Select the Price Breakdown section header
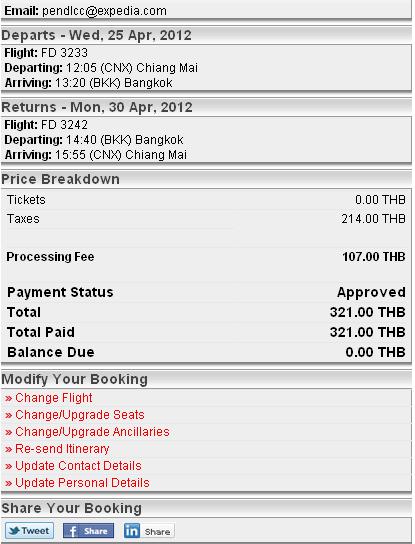The height and width of the screenshot is (544, 415). tap(61, 179)
